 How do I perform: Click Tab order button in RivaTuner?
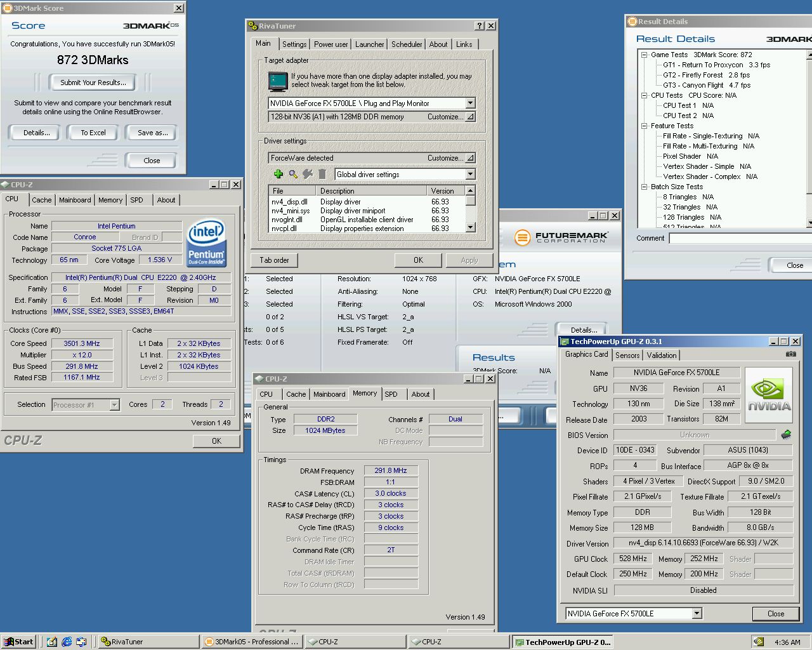tap(274, 260)
